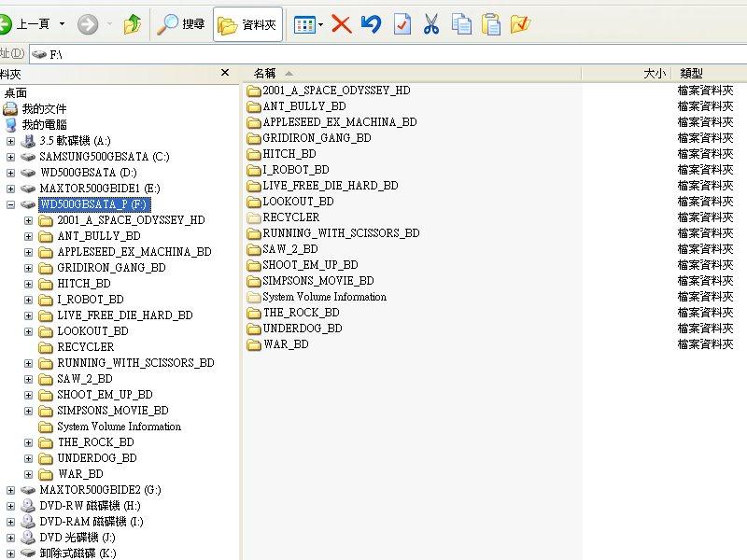Expand WAR_BD in the folder tree
Screen dimensions: 747x560
pyautogui.click(x=29, y=474)
